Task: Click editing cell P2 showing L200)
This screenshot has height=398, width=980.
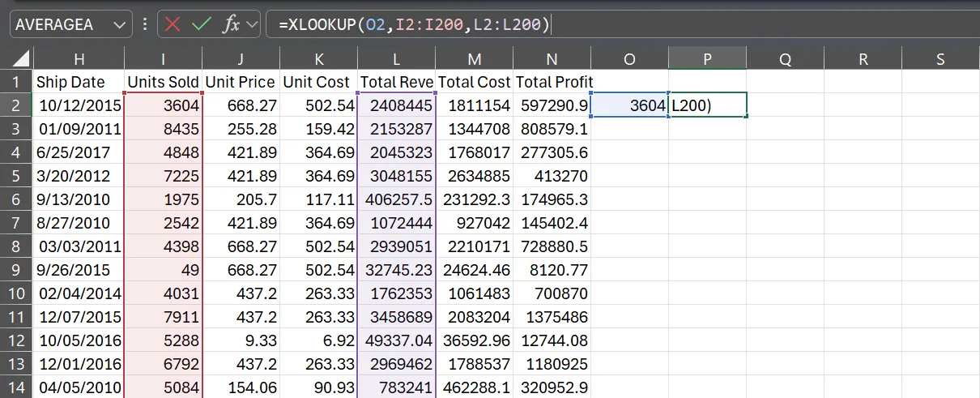Action: point(707,105)
